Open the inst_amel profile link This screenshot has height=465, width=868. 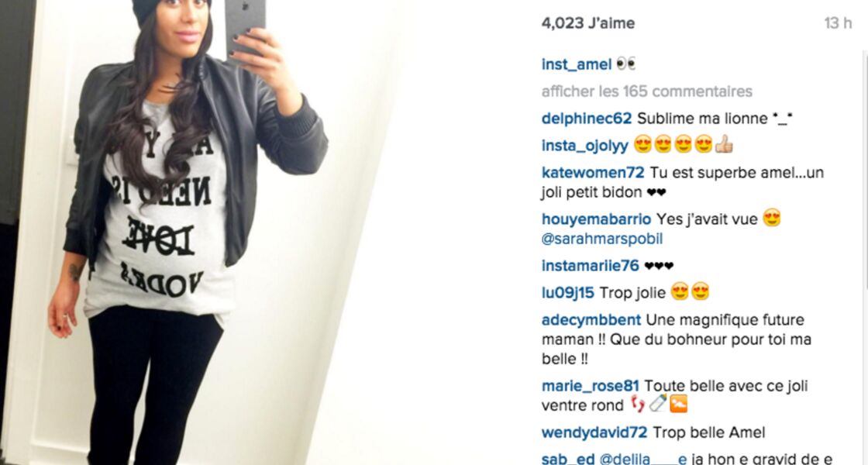coord(577,65)
